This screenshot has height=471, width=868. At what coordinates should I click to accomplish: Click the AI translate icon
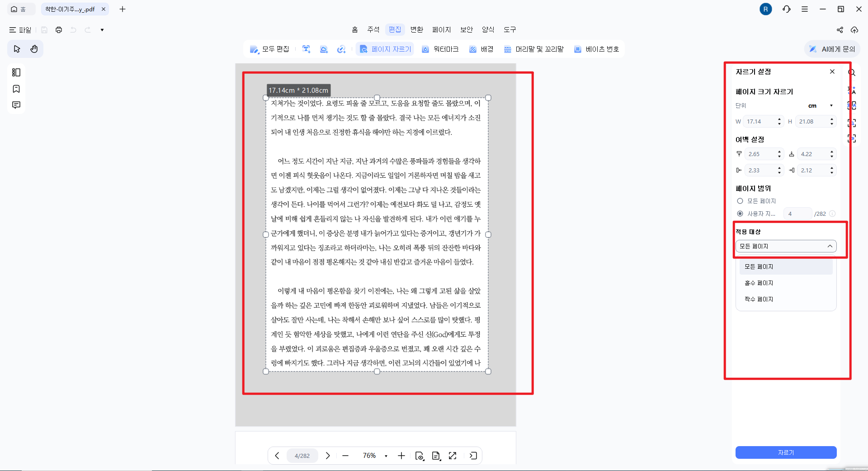tap(852, 90)
